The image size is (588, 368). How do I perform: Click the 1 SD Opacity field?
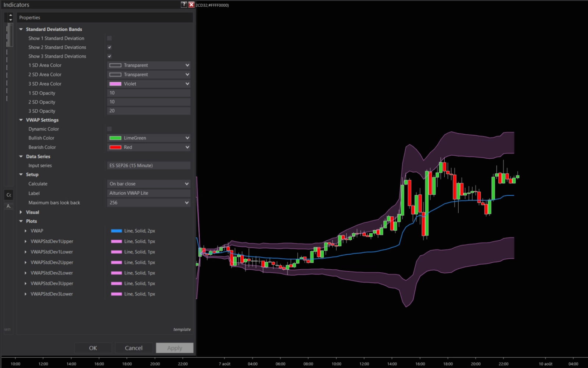pyautogui.click(x=149, y=93)
